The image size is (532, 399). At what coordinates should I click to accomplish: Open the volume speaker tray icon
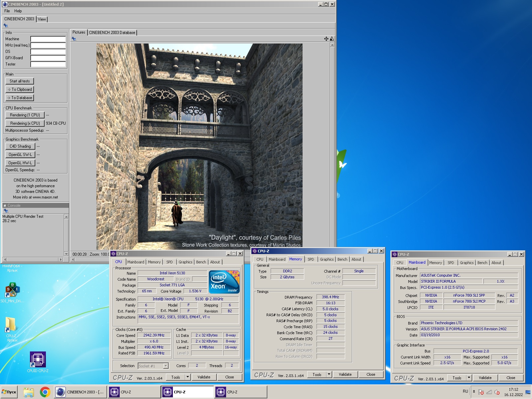pyautogui.click(x=497, y=392)
